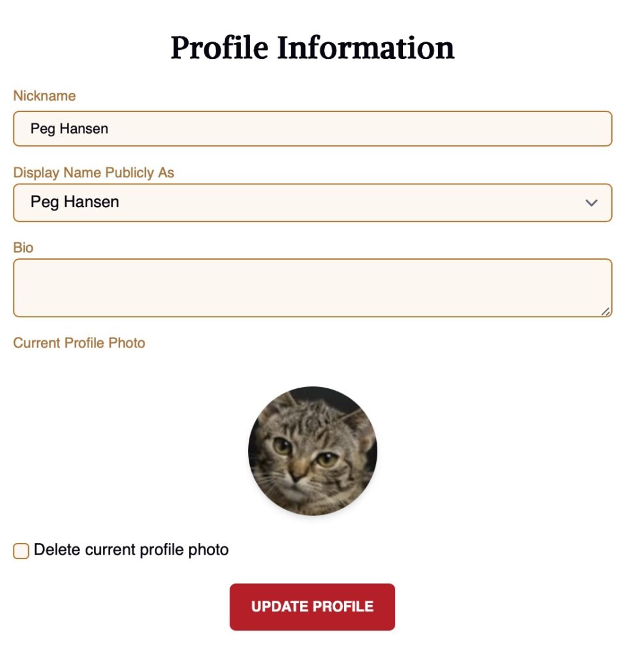Viewport: 644px width, 655px height.
Task: Click the "Peg Hansen" text in Nickname field
Action: point(69,129)
